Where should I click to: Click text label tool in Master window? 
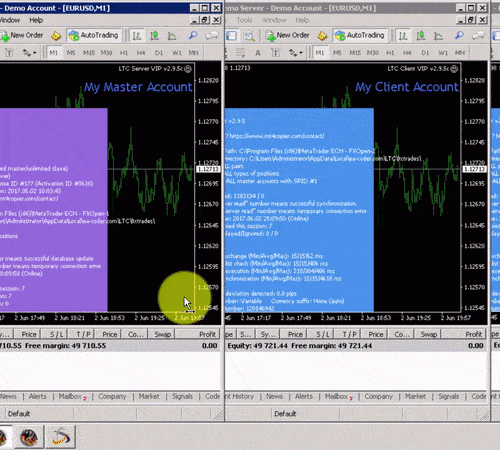point(9,53)
